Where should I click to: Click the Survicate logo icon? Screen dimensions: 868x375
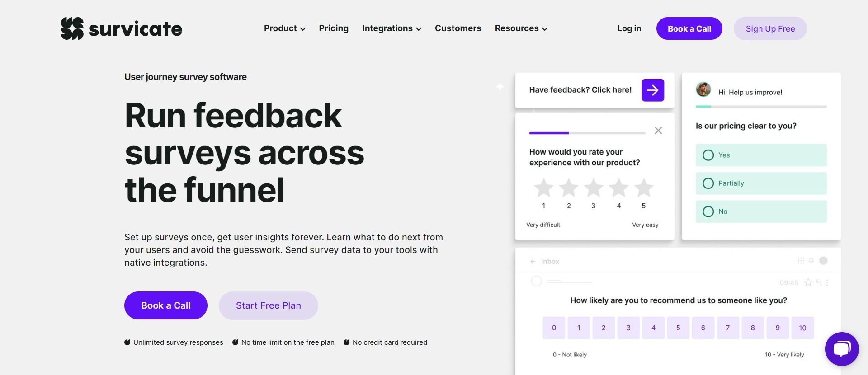coord(72,28)
